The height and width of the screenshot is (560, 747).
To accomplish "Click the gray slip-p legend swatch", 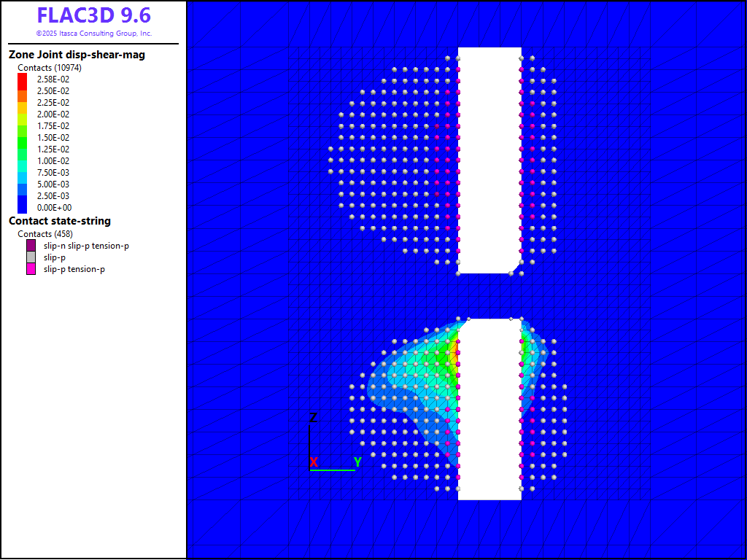I will (31, 257).
